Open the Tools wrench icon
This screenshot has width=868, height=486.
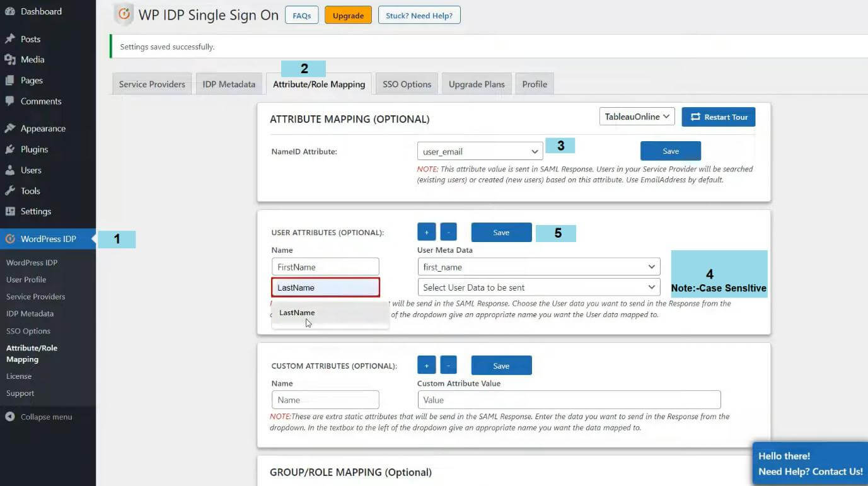click(10, 191)
